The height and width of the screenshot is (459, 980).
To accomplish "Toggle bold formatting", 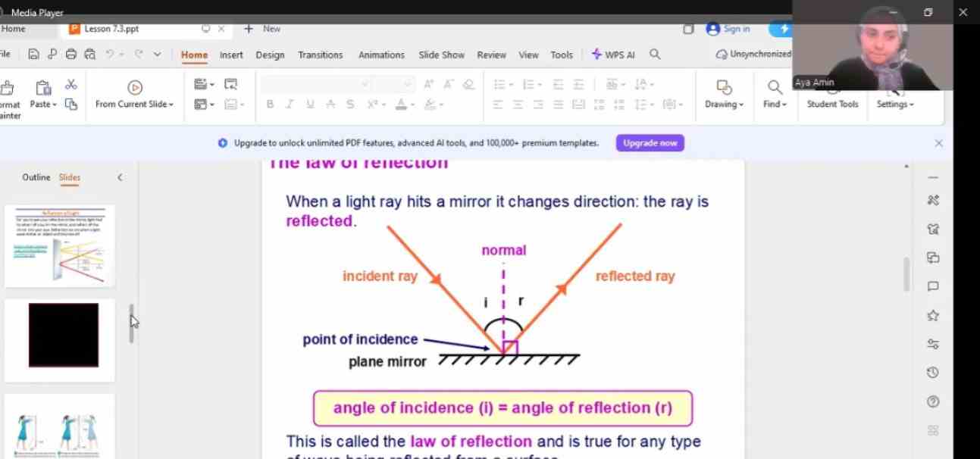I will click(x=270, y=105).
